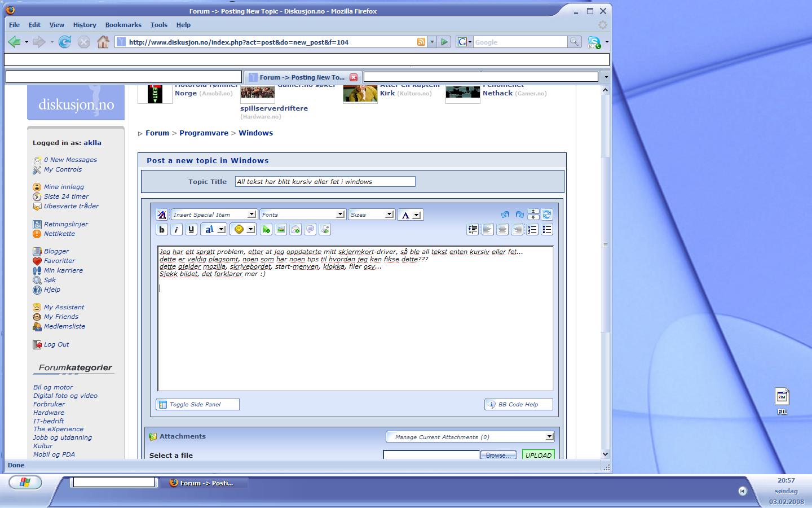Click inside the post message text area

[x=355, y=318]
